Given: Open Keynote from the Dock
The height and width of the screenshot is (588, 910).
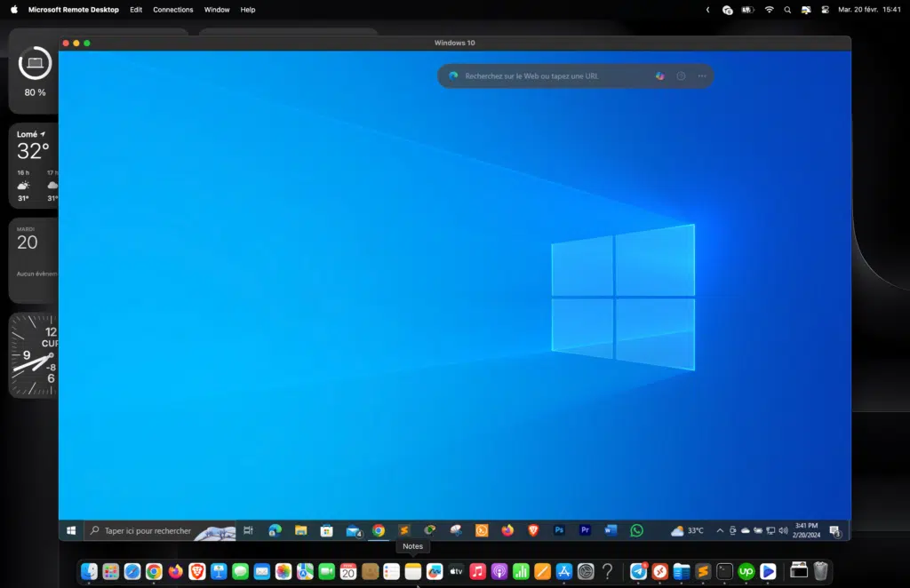Looking at the screenshot, I should point(219,572).
